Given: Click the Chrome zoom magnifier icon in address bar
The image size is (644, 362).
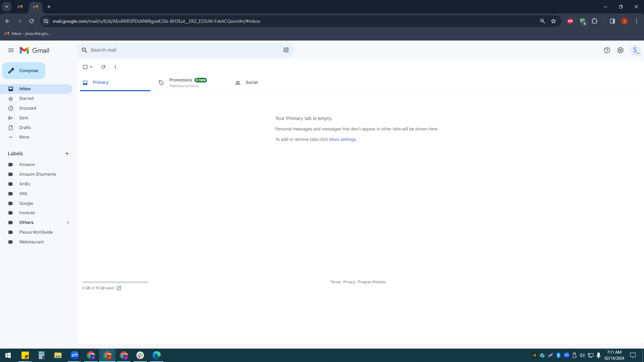Looking at the screenshot, I should pos(542,21).
